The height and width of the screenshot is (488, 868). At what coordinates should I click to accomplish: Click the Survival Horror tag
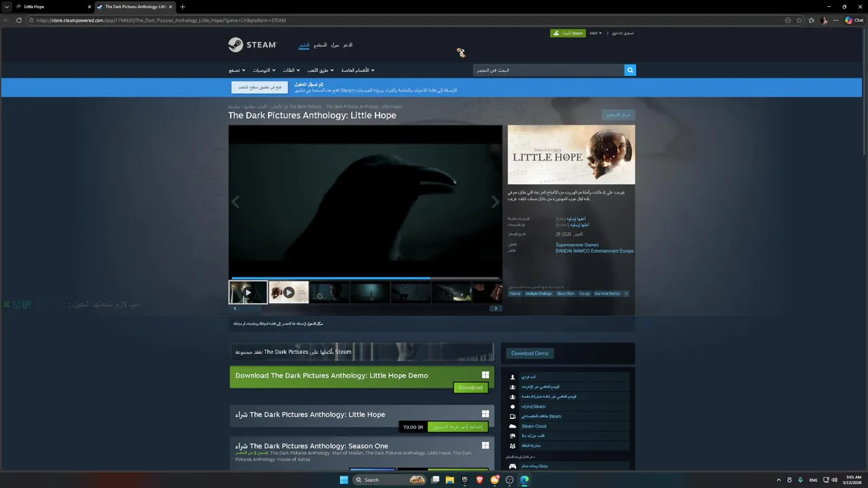tap(607, 293)
